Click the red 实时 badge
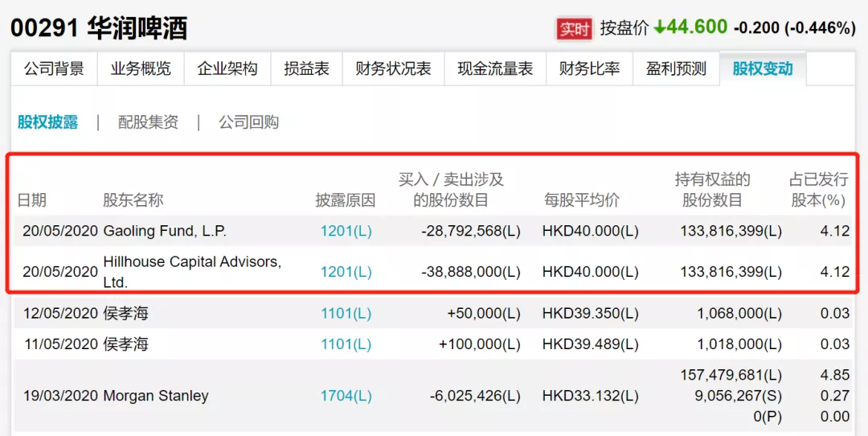 pyautogui.click(x=574, y=28)
